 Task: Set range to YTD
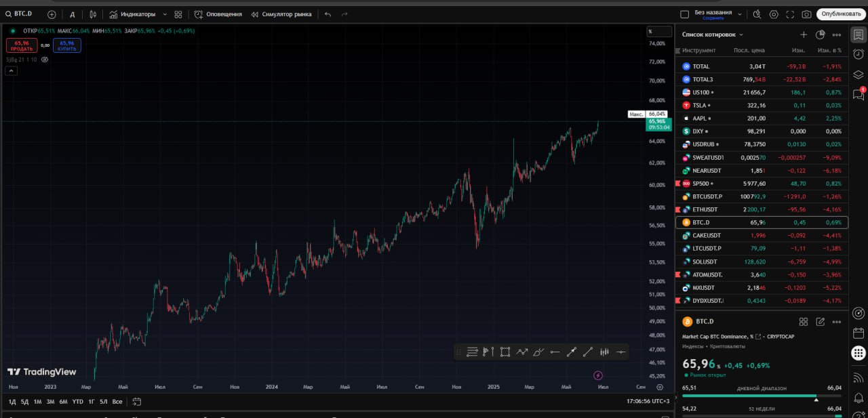click(x=77, y=402)
